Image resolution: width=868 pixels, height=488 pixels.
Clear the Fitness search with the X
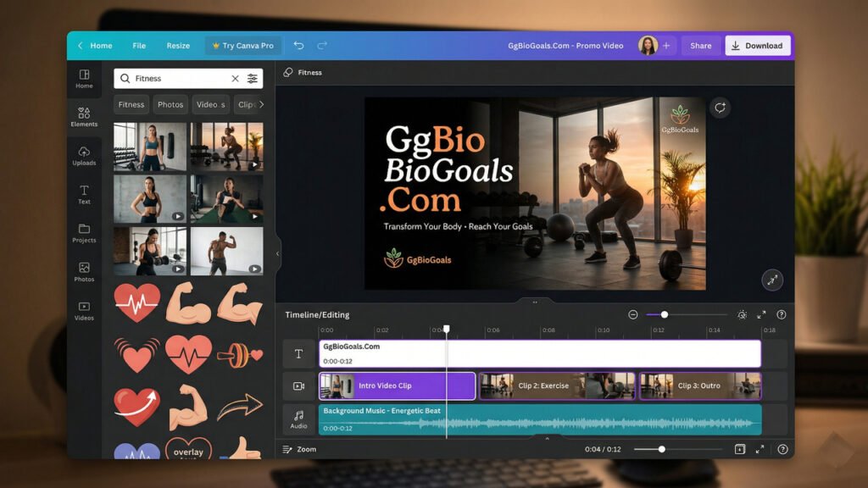[x=235, y=77]
